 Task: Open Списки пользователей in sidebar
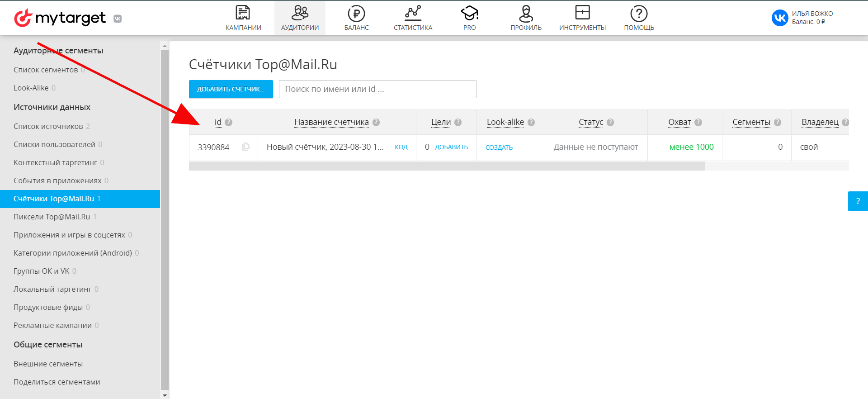pyautogui.click(x=54, y=144)
